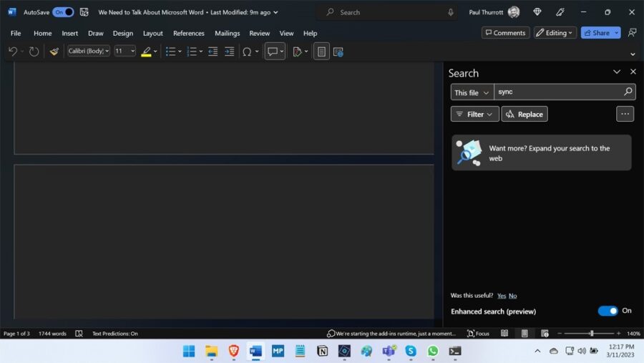Click the Web Layout view toolbar icon
This screenshot has width=644, height=363.
click(338, 52)
